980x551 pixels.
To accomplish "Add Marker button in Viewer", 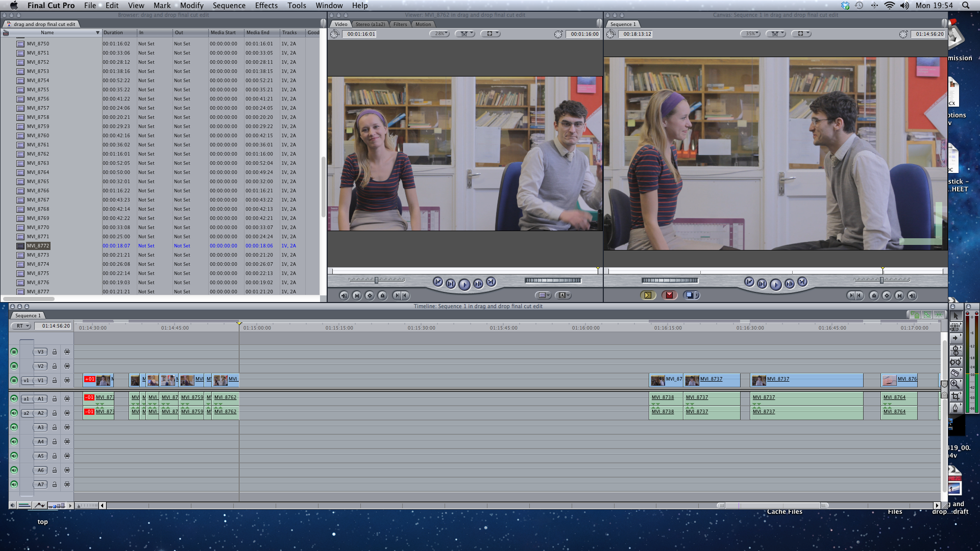I will tap(382, 295).
